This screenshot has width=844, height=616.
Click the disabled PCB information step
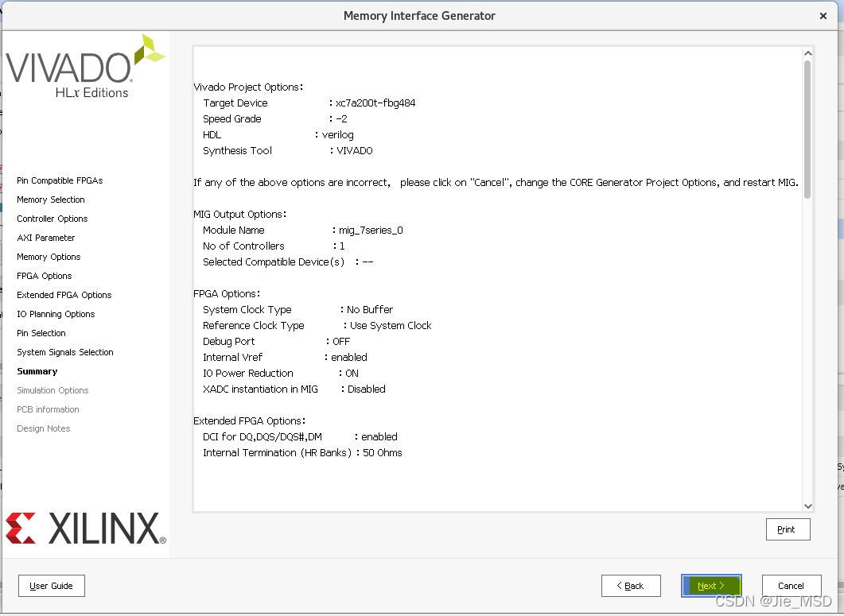tap(48, 409)
